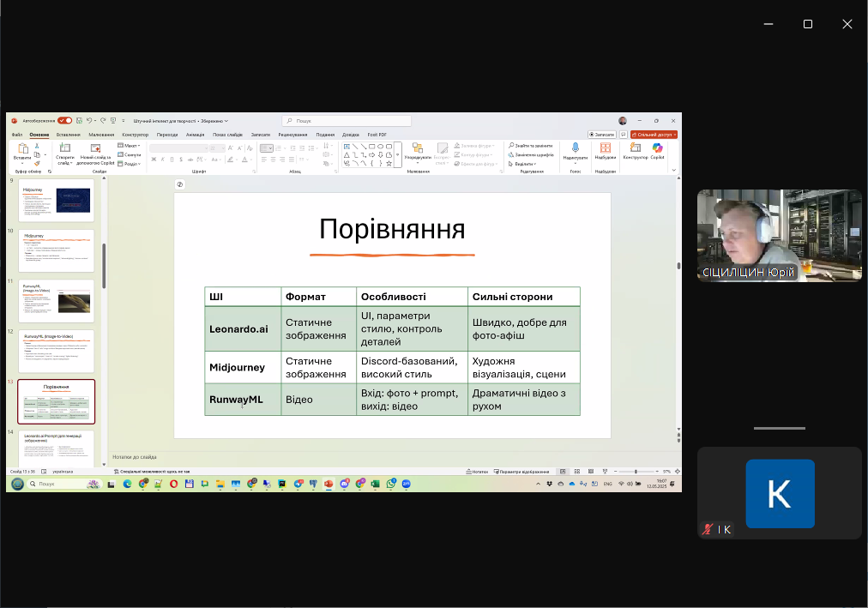
Task: Open Copilot from the ribbon
Action: click(657, 151)
